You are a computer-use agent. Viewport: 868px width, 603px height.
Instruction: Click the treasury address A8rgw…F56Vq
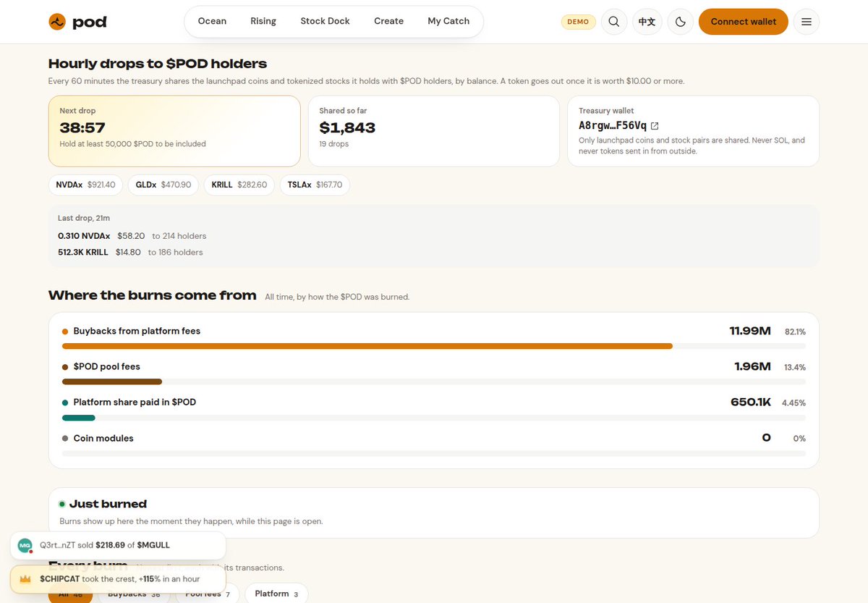(x=613, y=125)
